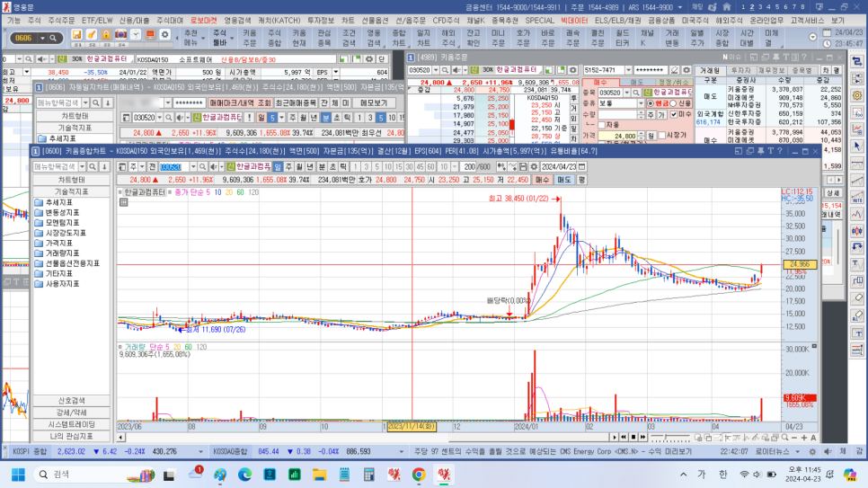Click play forward control under chart
Image resolution: width=868 pixels, height=488 pixels.
coord(614,438)
